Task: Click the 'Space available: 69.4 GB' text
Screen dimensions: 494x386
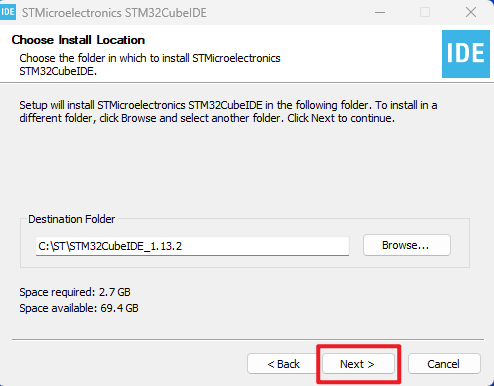Action: [x=79, y=308]
